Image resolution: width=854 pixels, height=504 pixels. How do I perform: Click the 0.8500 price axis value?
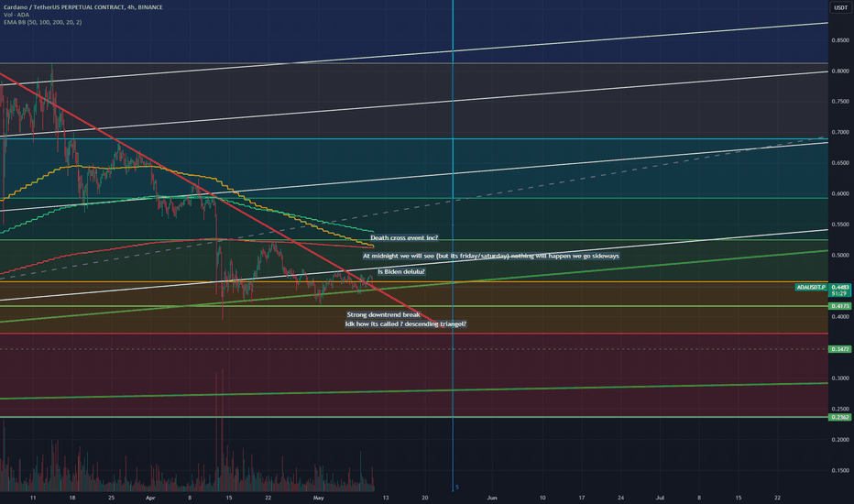840,40
